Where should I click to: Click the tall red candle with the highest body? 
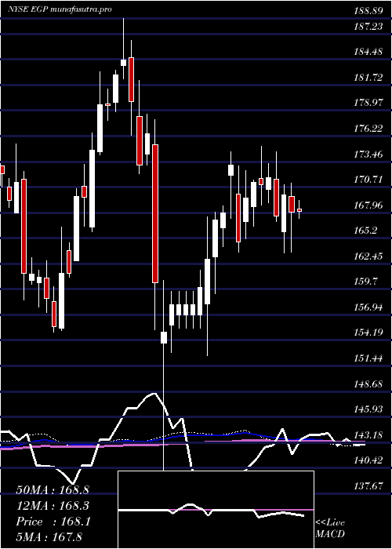(x=131, y=79)
